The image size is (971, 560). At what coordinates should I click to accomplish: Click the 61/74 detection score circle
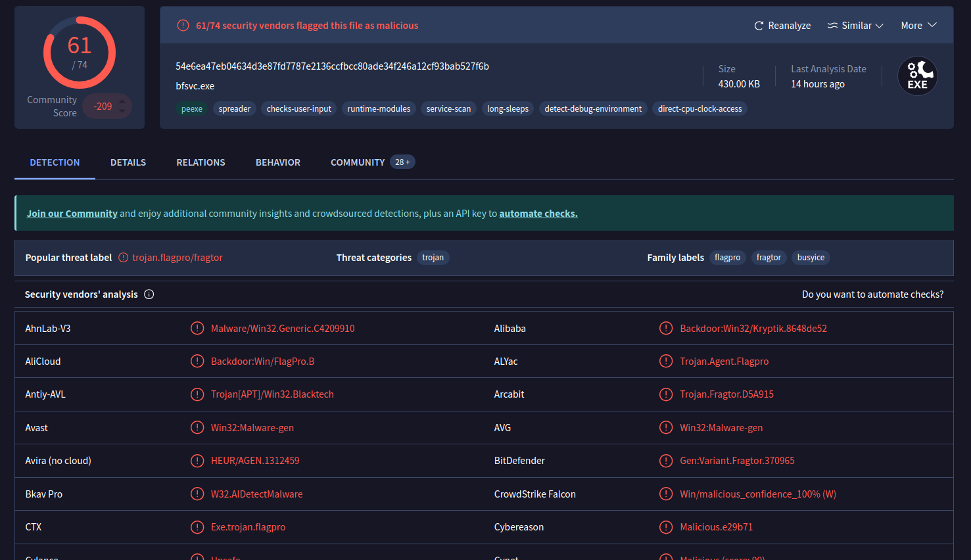click(x=80, y=53)
